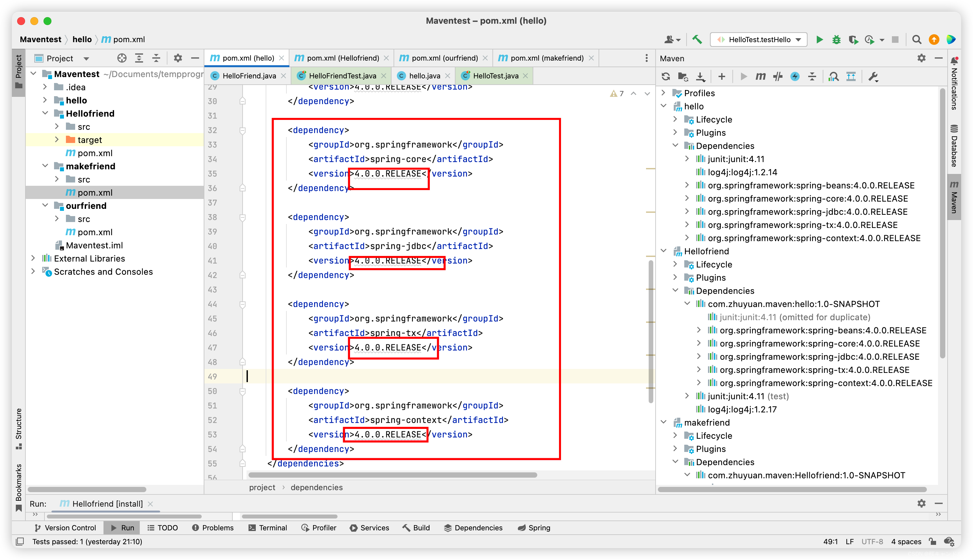Click the green Run button in top toolbar
This screenshot has height=560, width=973.
(819, 40)
